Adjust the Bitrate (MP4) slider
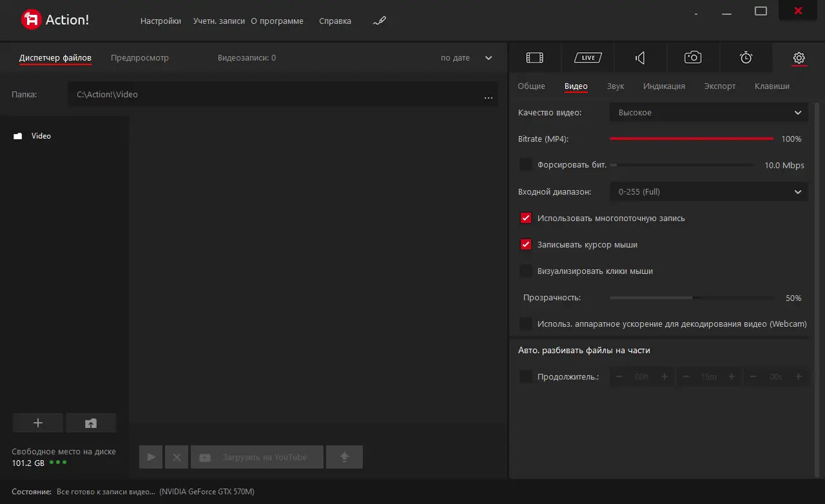Screen dimensions: 825x504 tap(692, 139)
